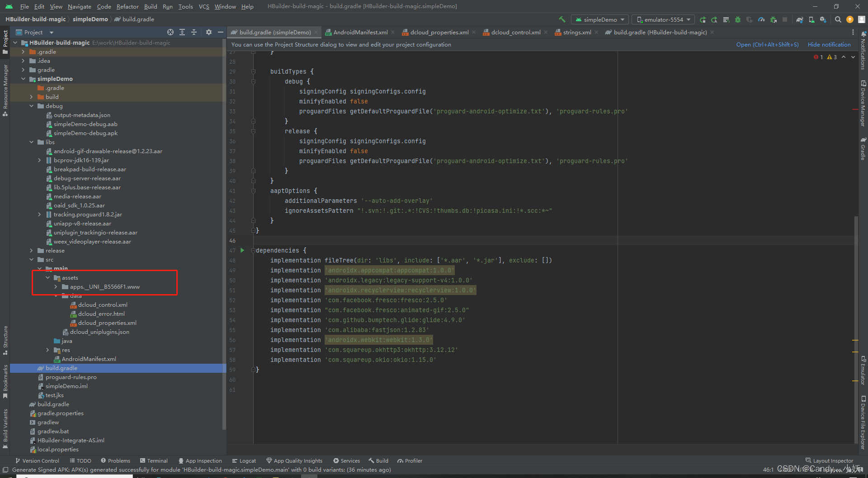Click Attach Debugger to Android Process icon

[773, 19]
